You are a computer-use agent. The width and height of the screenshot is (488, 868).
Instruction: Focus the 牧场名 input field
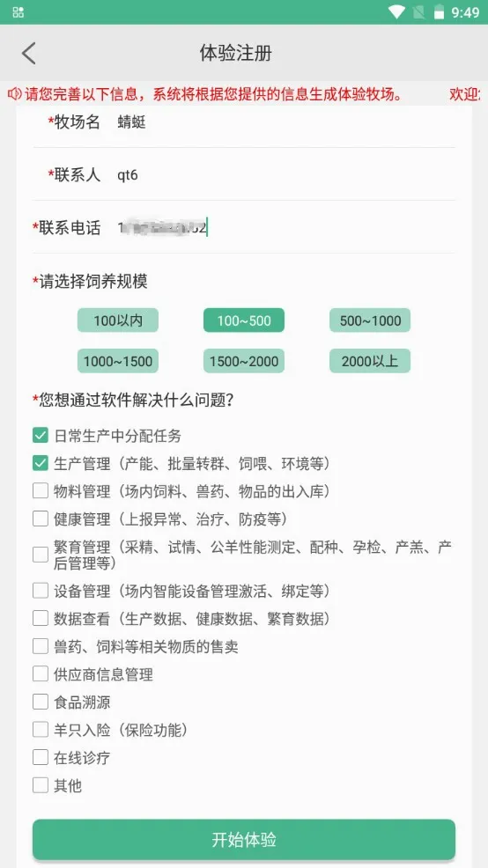click(285, 121)
